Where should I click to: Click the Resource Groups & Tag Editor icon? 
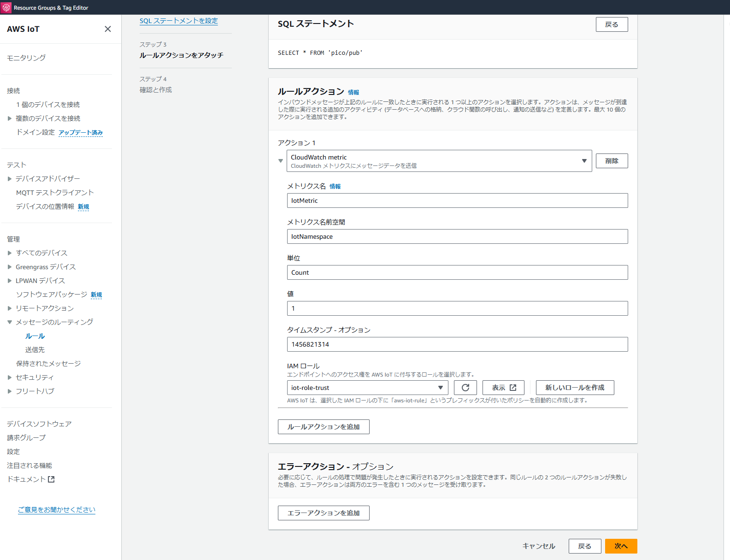(x=6, y=7)
